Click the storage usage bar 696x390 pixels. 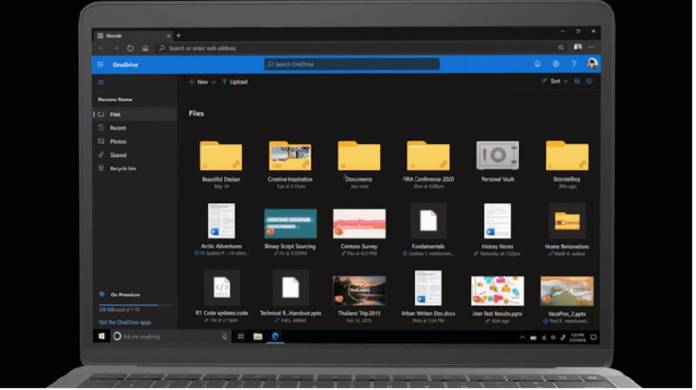coord(135,305)
